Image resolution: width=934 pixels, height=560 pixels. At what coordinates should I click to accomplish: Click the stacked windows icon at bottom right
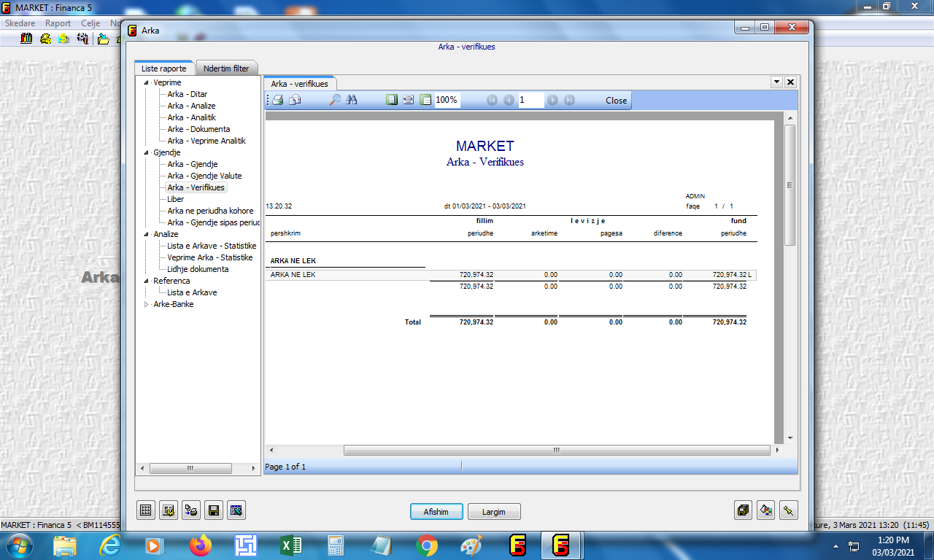point(743,510)
